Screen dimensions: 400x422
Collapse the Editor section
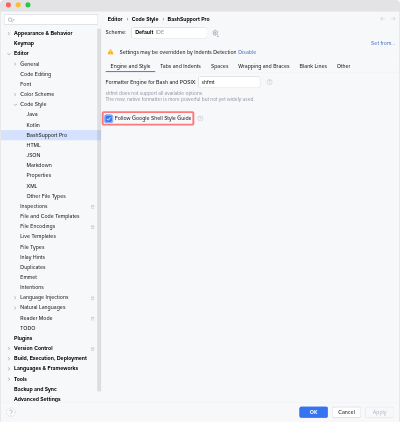9,53
